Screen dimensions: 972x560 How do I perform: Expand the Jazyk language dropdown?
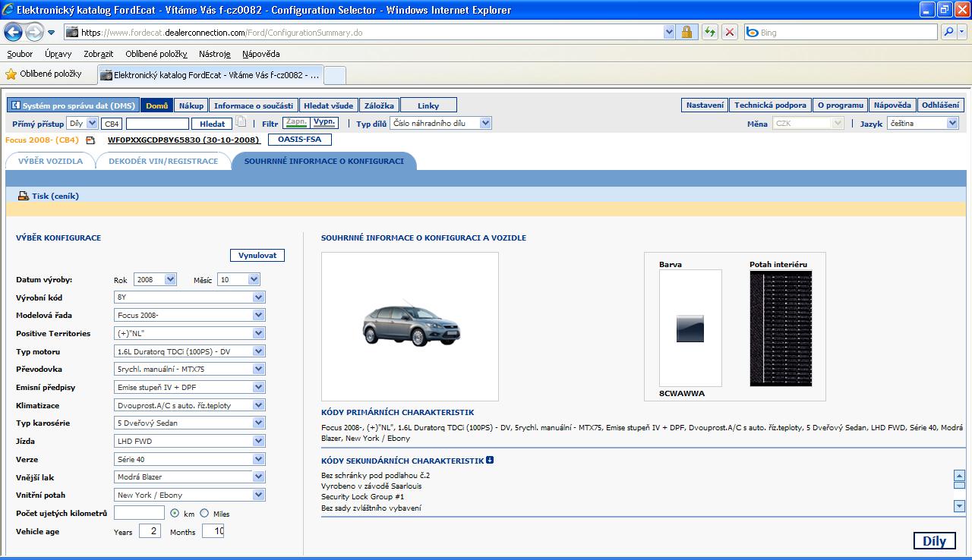(952, 123)
